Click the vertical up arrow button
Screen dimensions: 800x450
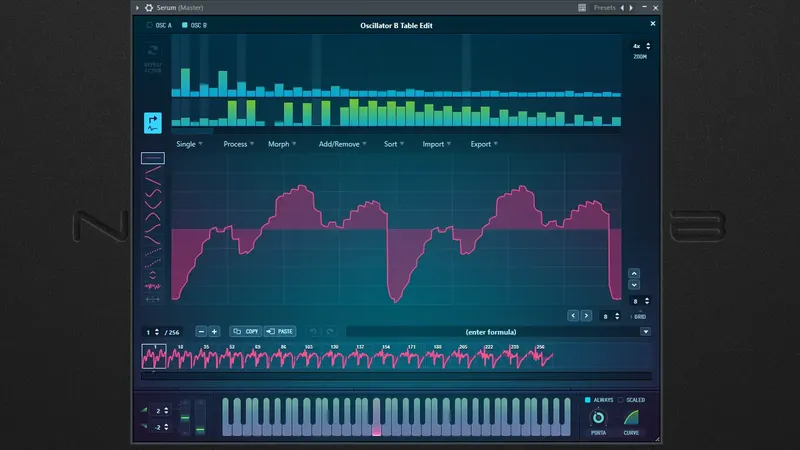634,273
